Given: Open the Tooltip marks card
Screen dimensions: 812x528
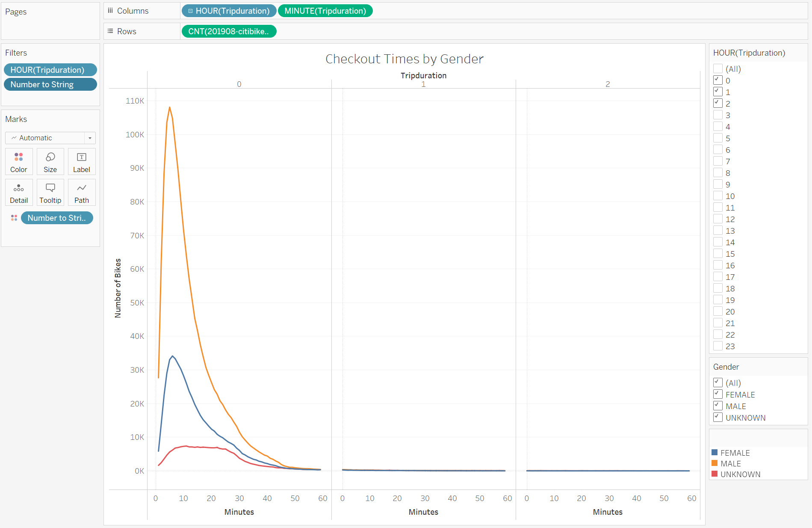Looking at the screenshot, I should pyautogui.click(x=50, y=193).
